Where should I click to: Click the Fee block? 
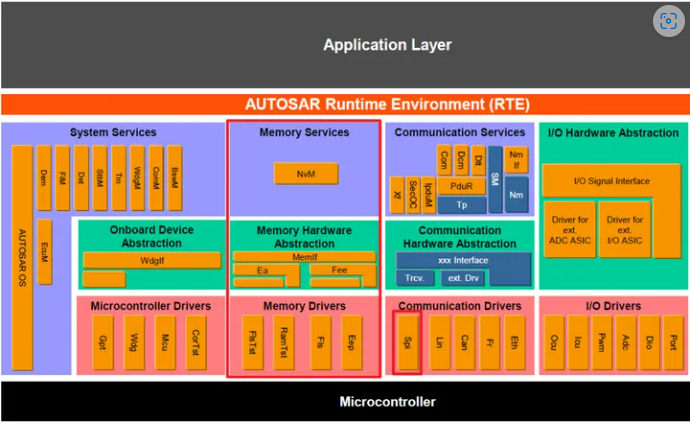[x=339, y=270]
